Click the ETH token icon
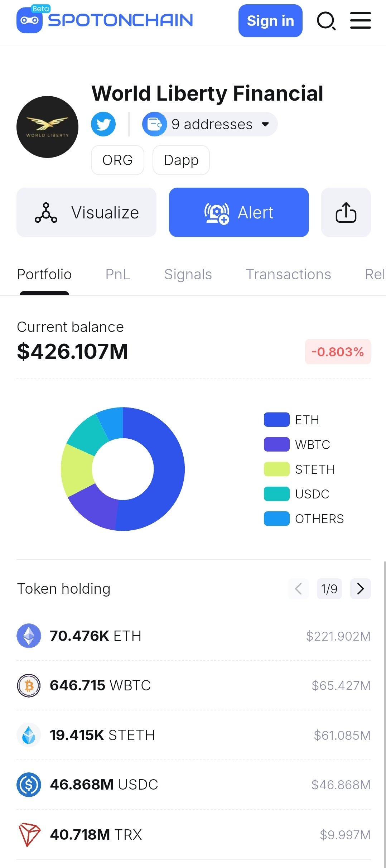Image resolution: width=386 pixels, height=868 pixels. point(29,636)
